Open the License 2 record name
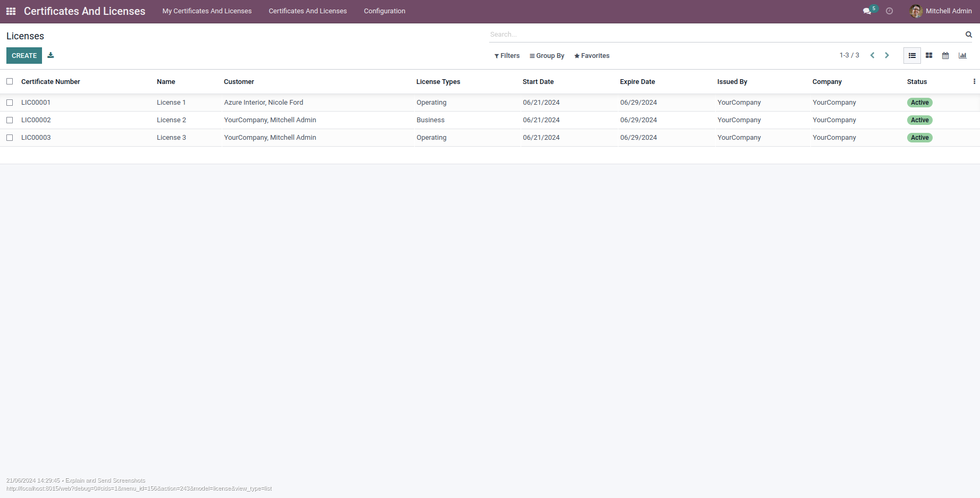 click(x=171, y=120)
